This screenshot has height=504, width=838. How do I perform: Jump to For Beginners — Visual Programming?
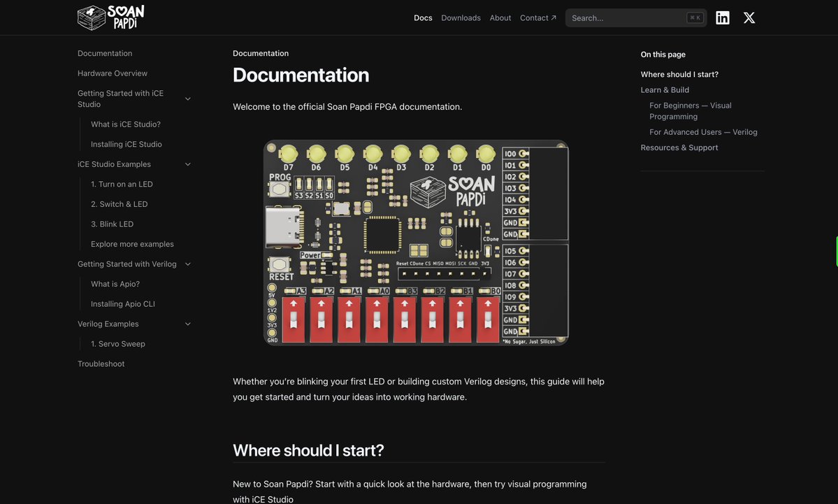(x=691, y=110)
